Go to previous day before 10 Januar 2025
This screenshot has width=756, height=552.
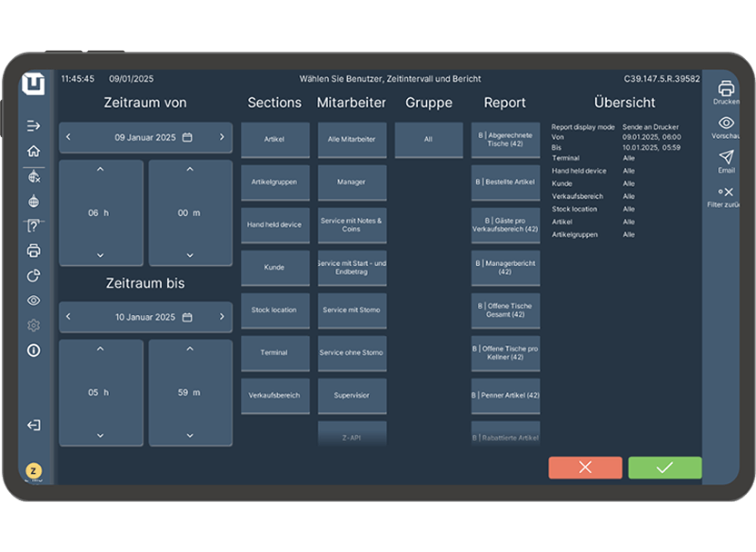coord(69,317)
